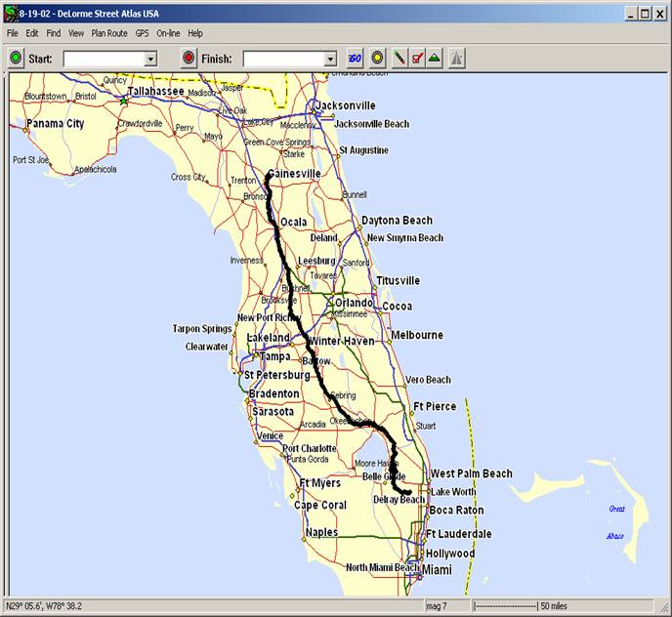
Task: Click the yellow circle toolbar icon
Action: click(378, 59)
